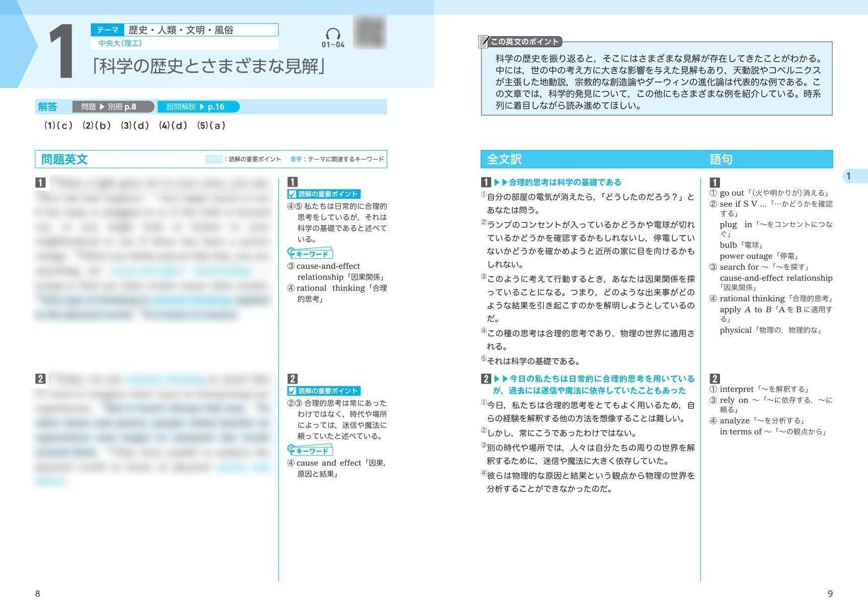
Task: Click the checkmark icon of paragraph 1's 読解の重要ポイント
Action: [x=292, y=194]
